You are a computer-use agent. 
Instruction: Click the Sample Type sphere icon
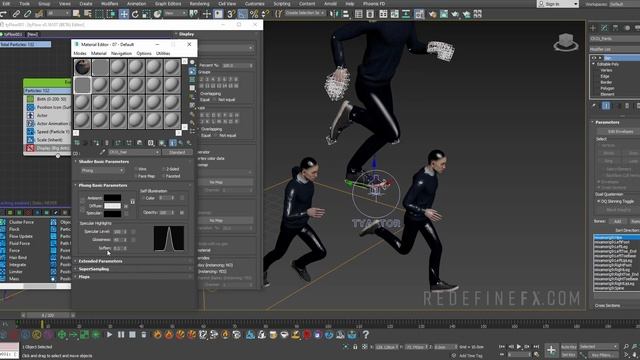(x=192, y=62)
